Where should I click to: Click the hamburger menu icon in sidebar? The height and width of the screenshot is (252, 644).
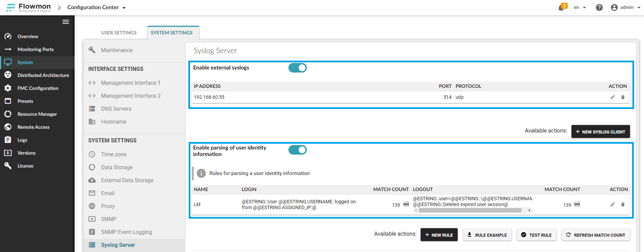(66, 22)
